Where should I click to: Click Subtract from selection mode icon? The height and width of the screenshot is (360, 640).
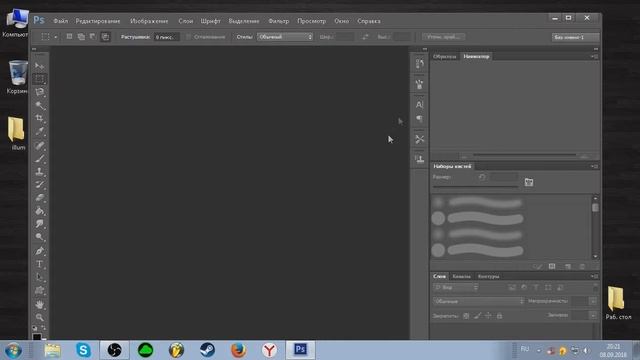coord(93,37)
